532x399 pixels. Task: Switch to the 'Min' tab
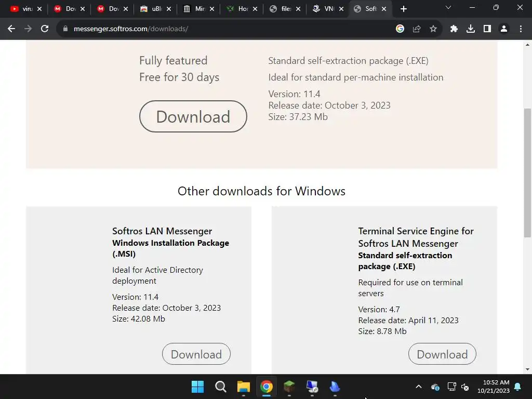point(198,9)
